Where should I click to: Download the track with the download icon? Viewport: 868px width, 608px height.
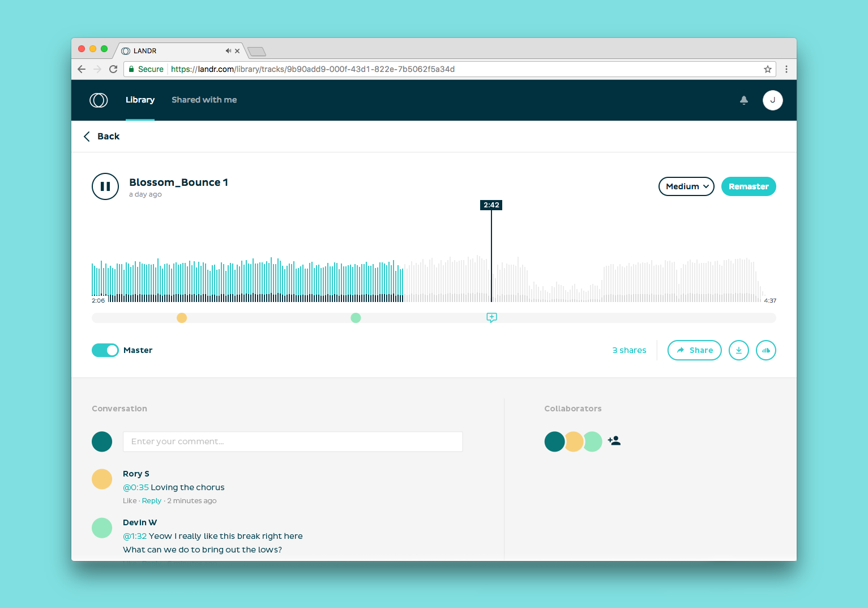coord(739,350)
